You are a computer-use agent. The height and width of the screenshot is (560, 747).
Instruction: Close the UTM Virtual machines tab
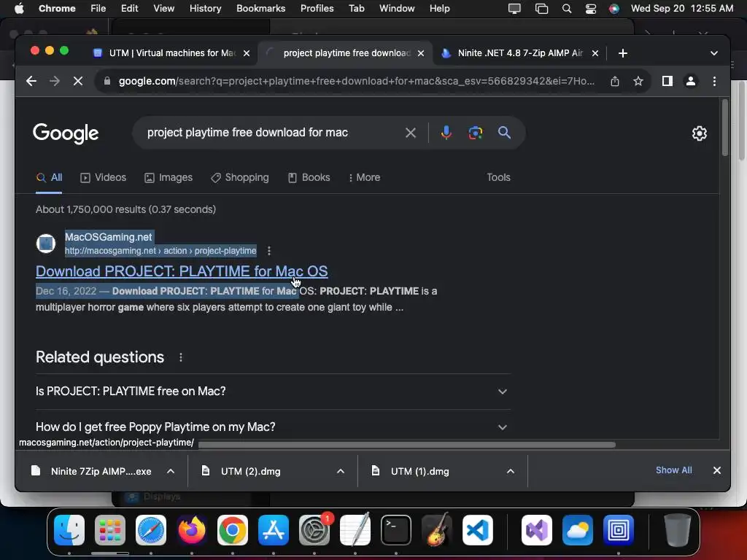pyautogui.click(x=247, y=53)
